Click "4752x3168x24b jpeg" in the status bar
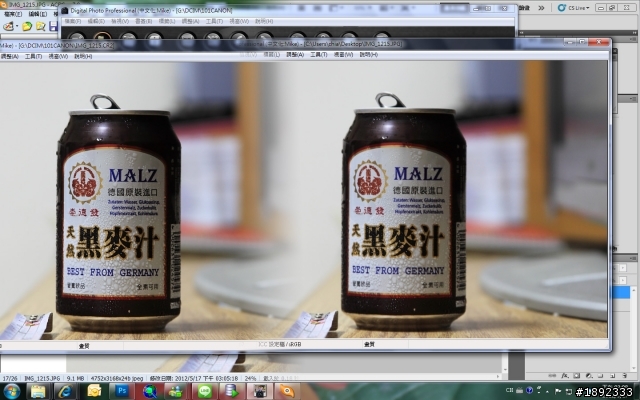 pyautogui.click(x=117, y=378)
